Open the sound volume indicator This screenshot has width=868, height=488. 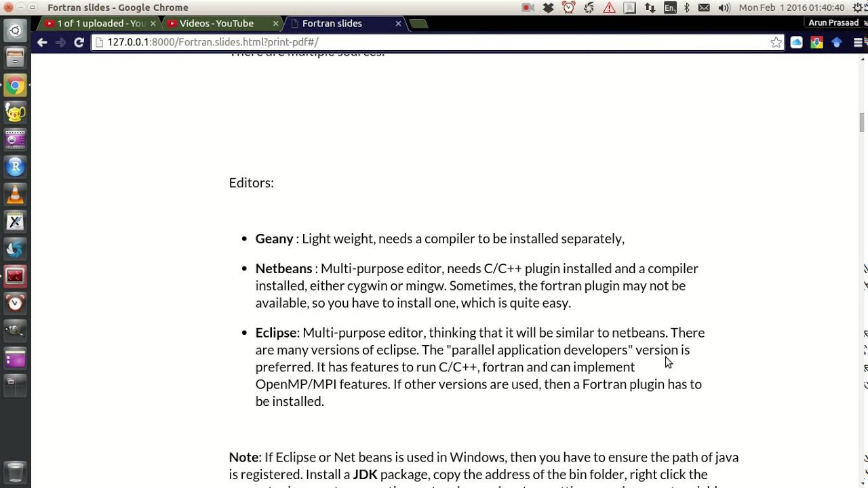tap(724, 7)
